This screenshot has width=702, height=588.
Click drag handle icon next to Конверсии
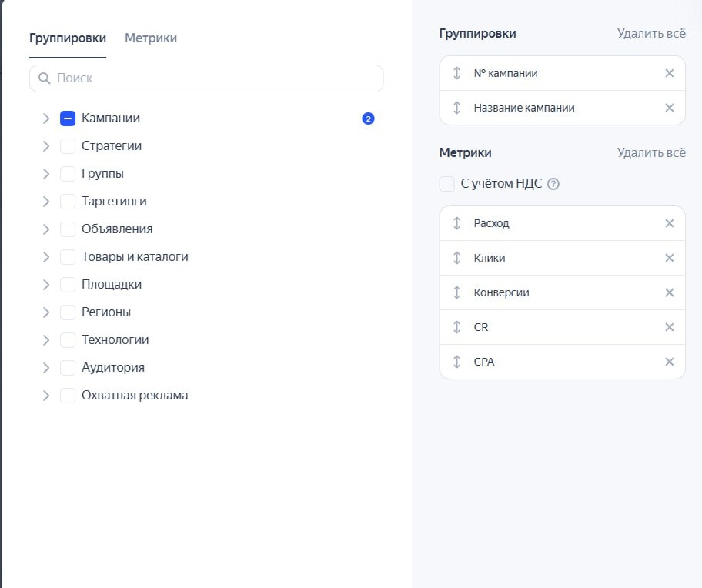[456, 292]
